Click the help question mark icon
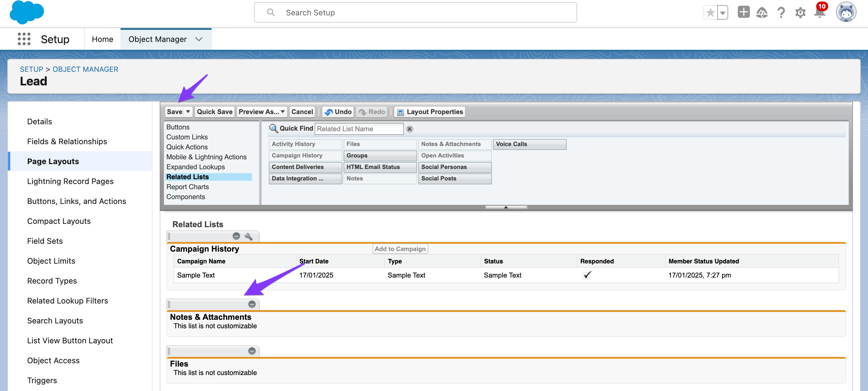 pyautogui.click(x=781, y=13)
